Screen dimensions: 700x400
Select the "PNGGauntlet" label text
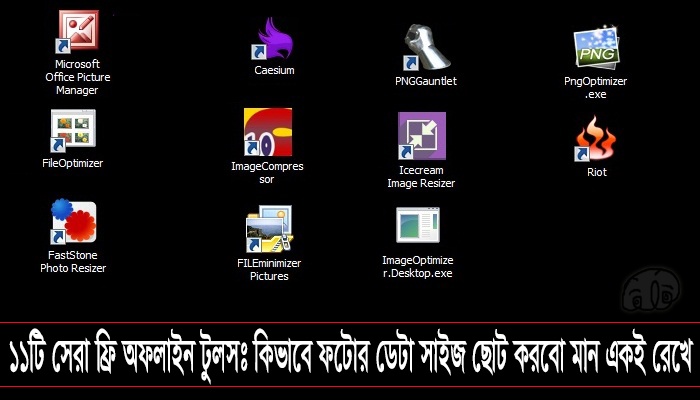pyautogui.click(x=426, y=81)
